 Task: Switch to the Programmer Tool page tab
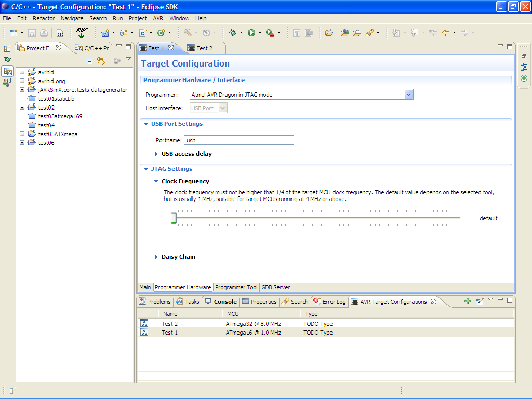236,287
